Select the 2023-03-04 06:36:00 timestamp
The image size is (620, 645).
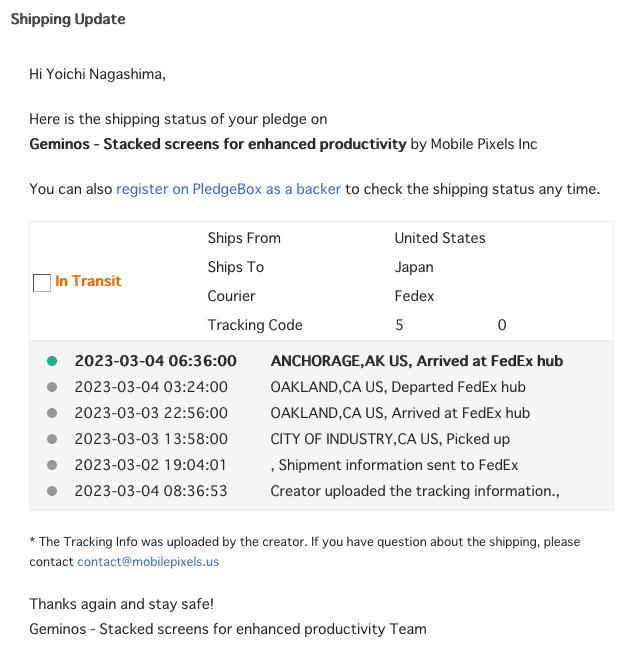pyautogui.click(x=155, y=361)
